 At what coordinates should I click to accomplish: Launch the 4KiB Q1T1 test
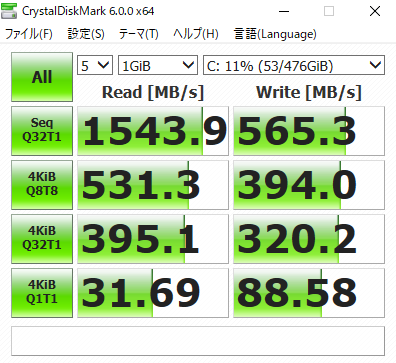tap(42, 293)
